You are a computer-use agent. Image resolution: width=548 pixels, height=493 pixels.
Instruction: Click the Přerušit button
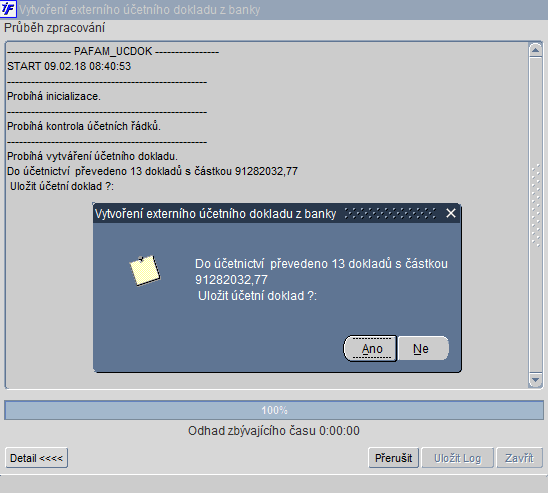pyautogui.click(x=394, y=458)
